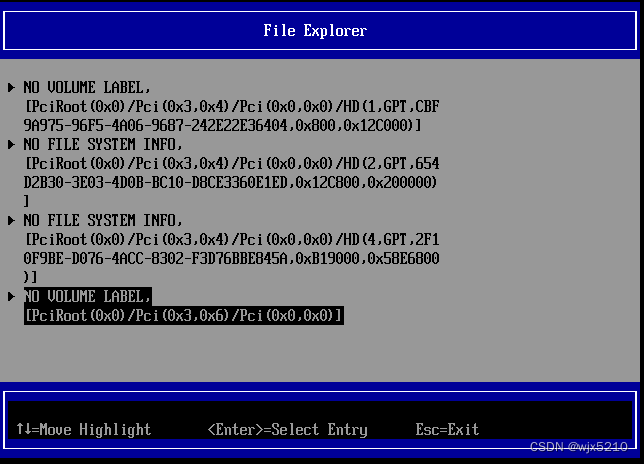
Task: Click the <Enter>=Select Entry hint
Action: pyautogui.click(x=288, y=430)
